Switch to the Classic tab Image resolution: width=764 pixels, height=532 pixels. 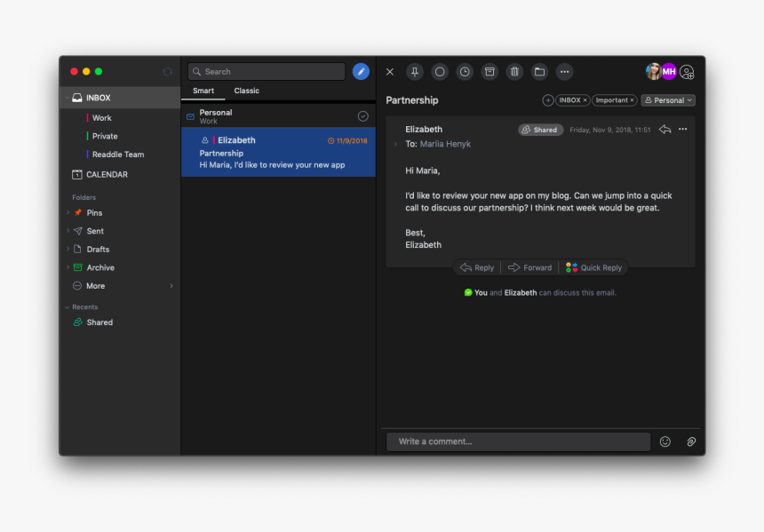(247, 91)
